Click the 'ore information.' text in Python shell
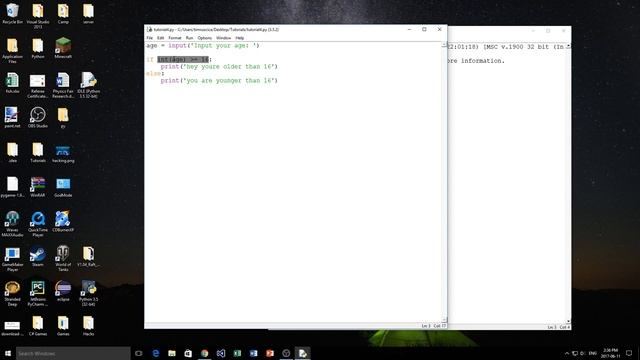640x360 pixels. tap(476, 61)
